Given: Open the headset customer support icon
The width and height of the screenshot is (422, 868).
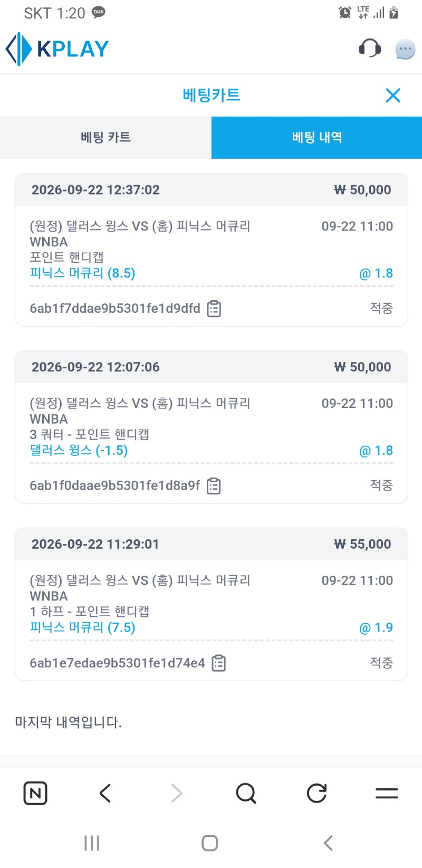Looking at the screenshot, I should pos(370,49).
